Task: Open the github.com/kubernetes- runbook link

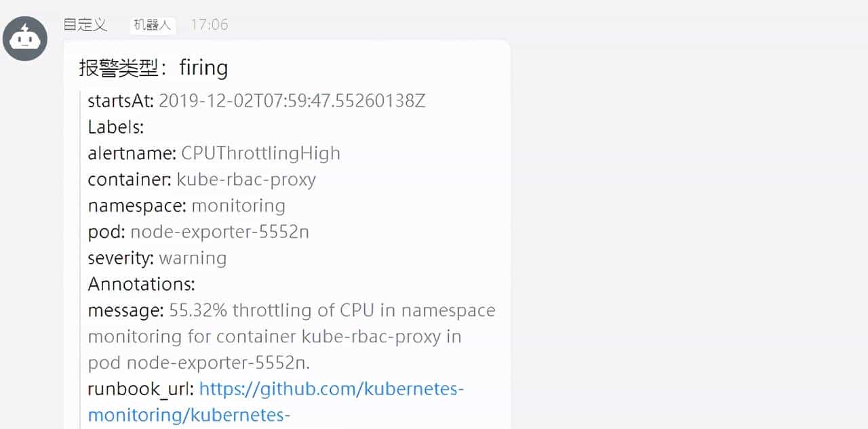Action: 332,389
